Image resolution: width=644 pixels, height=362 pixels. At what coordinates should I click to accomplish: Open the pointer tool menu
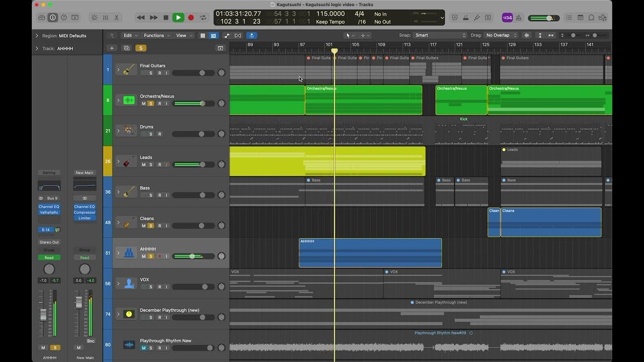[x=350, y=36]
